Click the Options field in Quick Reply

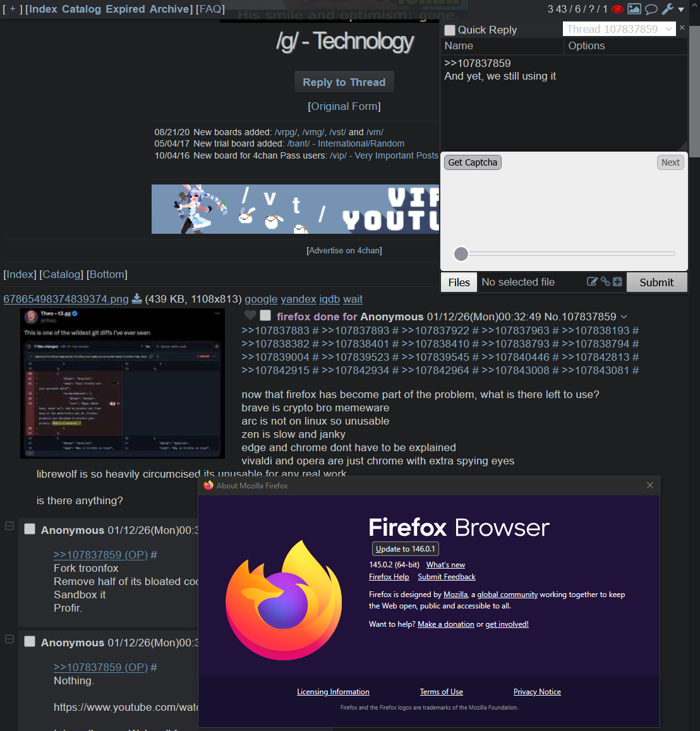pyautogui.click(x=625, y=45)
